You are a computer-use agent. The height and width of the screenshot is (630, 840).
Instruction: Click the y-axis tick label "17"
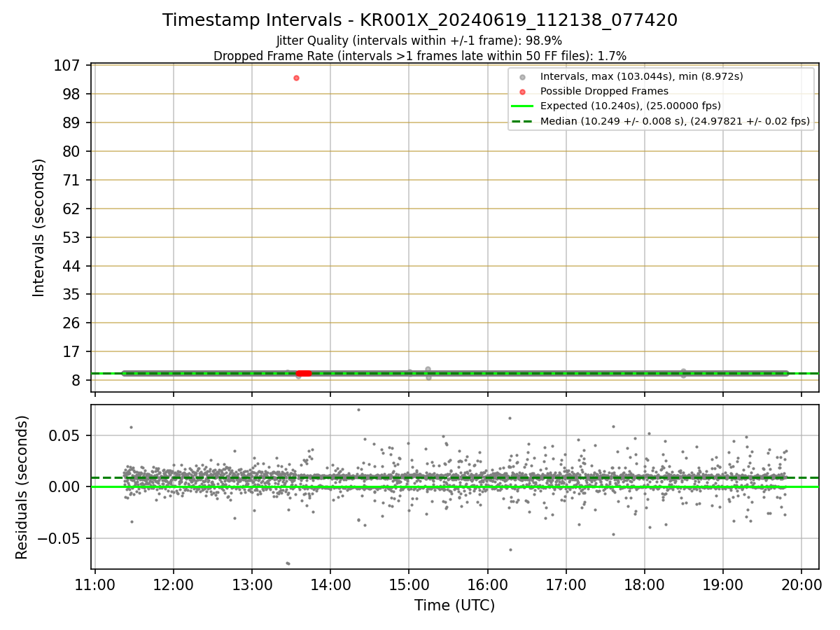point(73,351)
